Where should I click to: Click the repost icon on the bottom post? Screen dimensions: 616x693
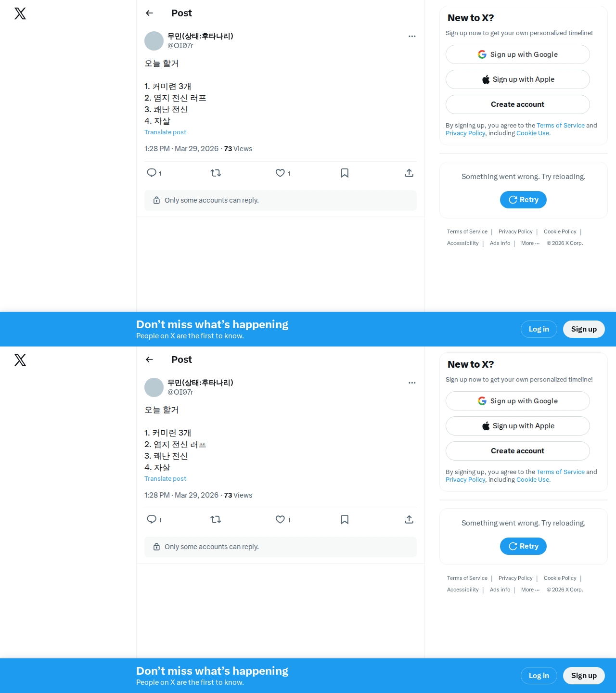pos(216,519)
